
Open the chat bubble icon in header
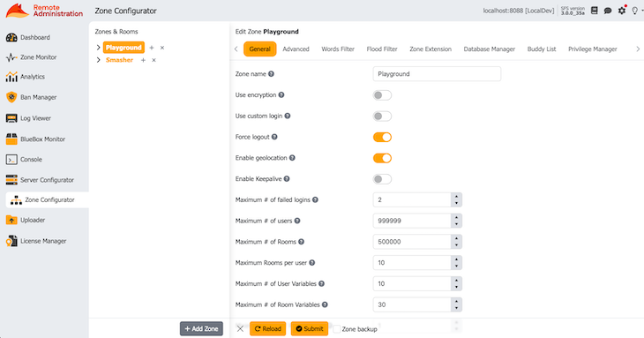608,11
